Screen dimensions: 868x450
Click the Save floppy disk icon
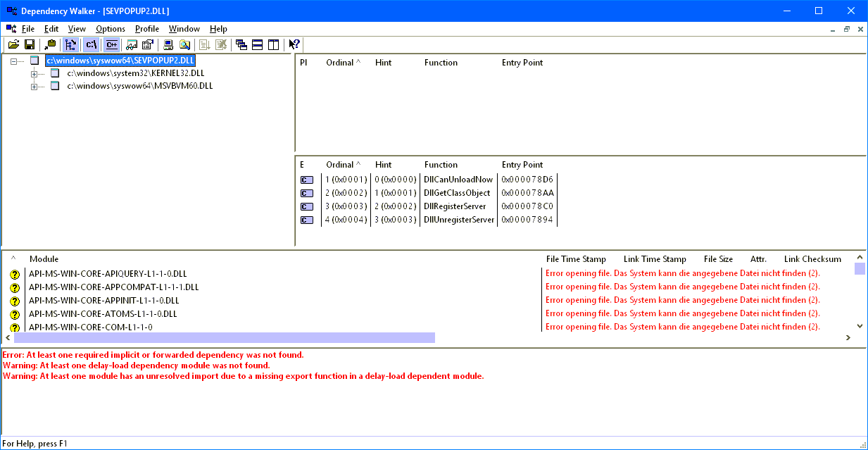click(x=30, y=44)
